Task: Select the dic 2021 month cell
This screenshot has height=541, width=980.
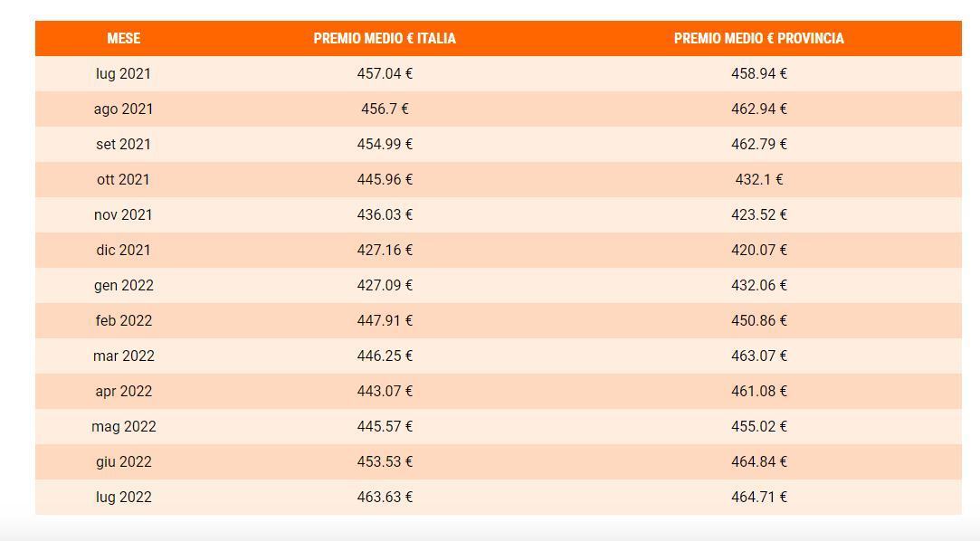Action: tap(123, 250)
